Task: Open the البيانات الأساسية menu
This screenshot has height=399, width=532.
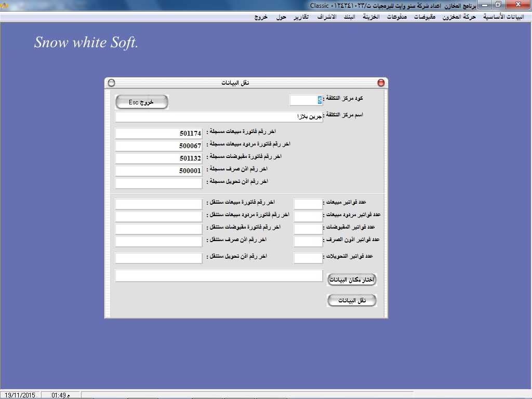Action: pyautogui.click(x=503, y=17)
